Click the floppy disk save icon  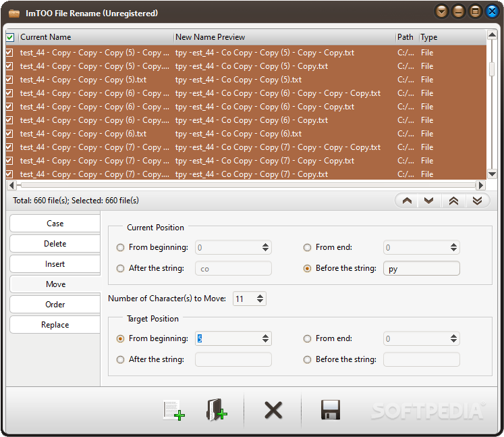pos(331,410)
